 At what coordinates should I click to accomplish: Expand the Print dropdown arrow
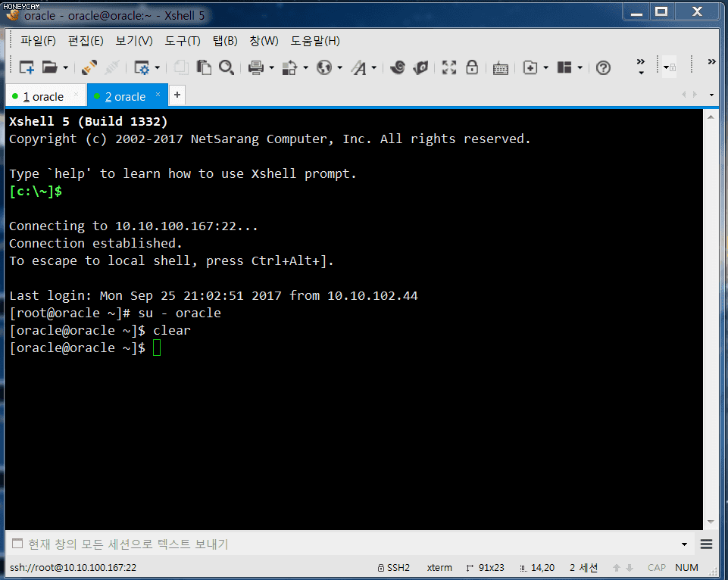coord(272,67)
